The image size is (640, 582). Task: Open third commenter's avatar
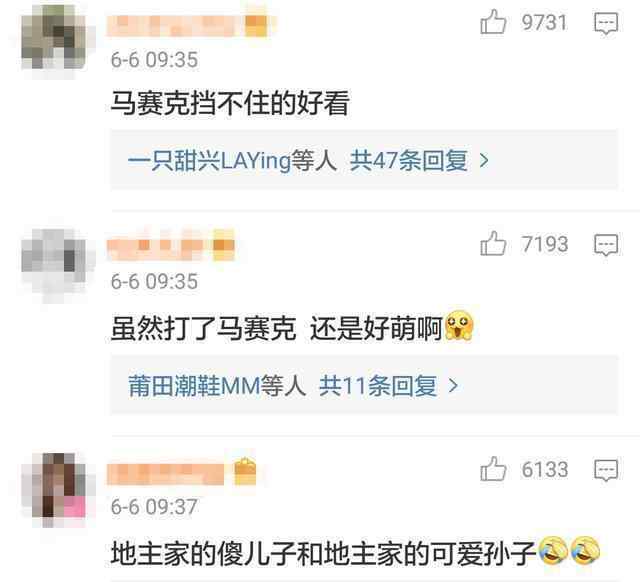click(58, 486)
